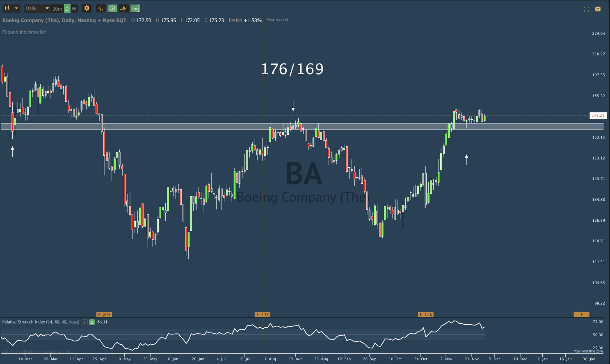Select the D daily timeframe button

[67, 9]
